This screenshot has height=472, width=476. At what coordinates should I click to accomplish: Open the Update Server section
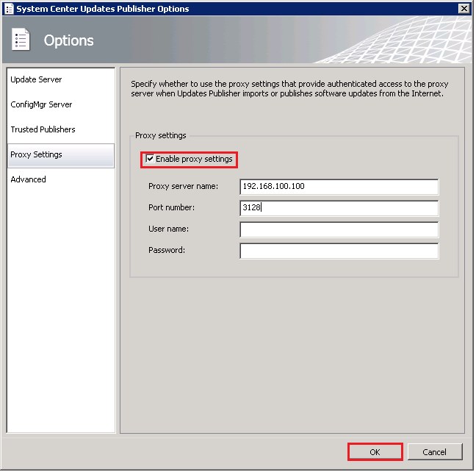(x=36, y=79)
